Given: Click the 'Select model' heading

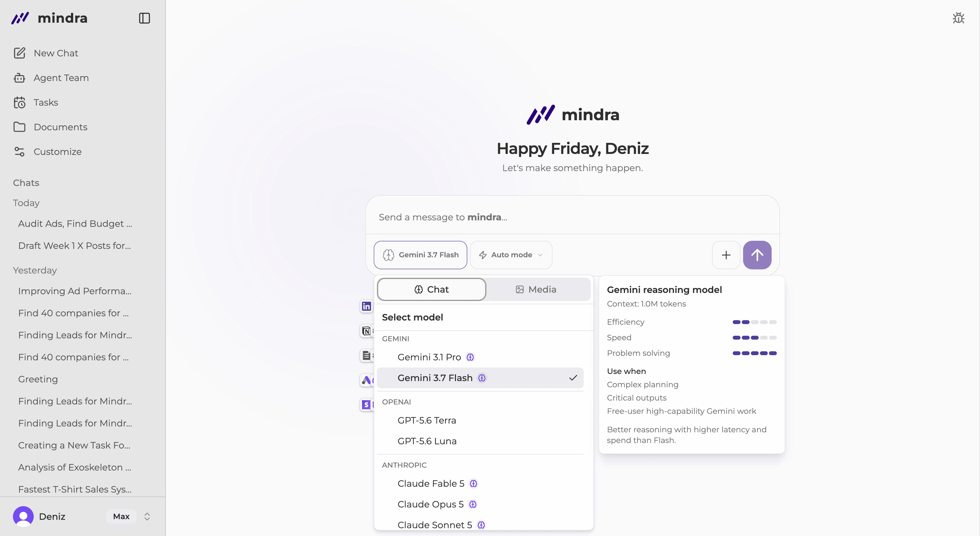Looking at the screenshot, I should (x=413, y=317).
